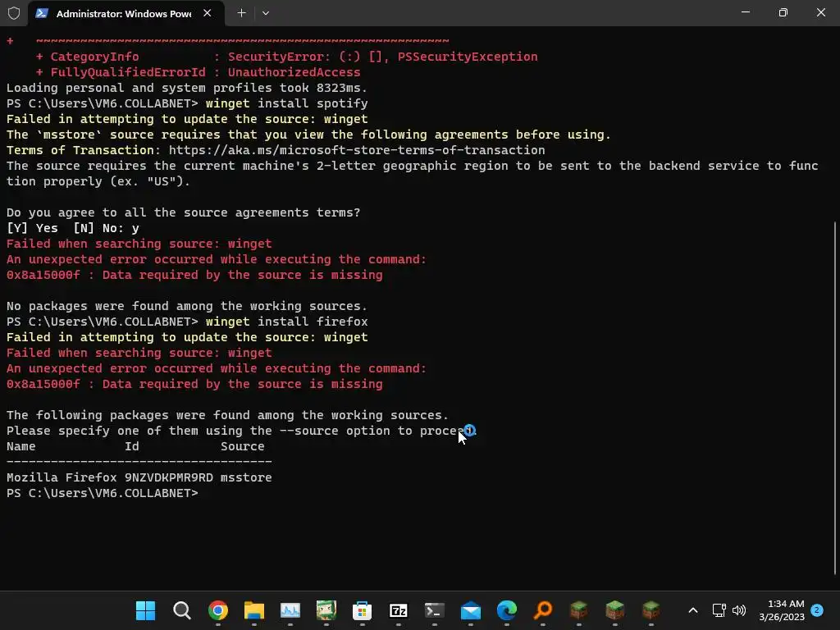Open taskbar Search magnifier
The height and width of the screenshot is (630, 840).
(x=181, y=610)
